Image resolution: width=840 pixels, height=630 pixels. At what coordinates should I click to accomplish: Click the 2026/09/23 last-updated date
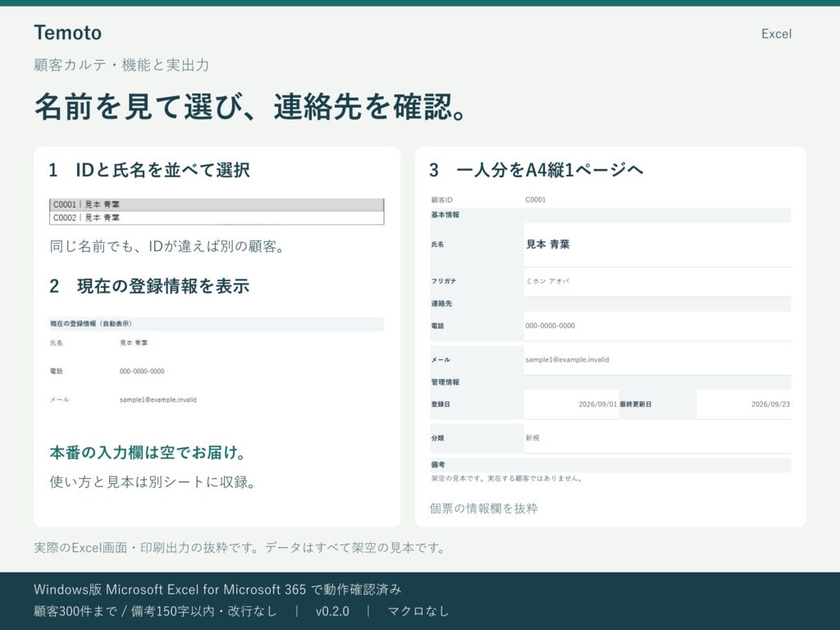(771, 404)
